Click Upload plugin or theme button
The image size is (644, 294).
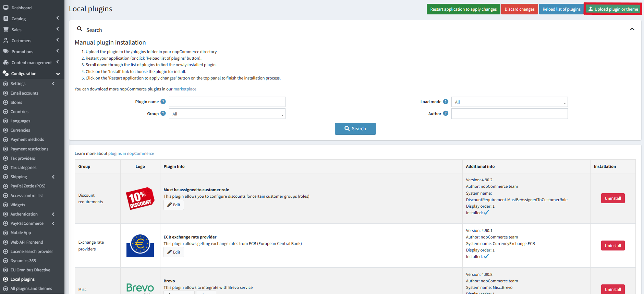613,9
